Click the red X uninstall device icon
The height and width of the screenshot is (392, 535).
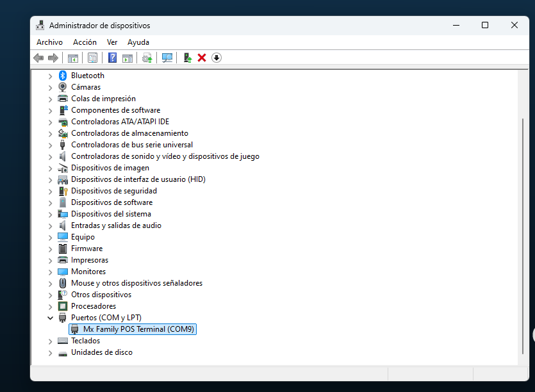[x=202, y=58]
